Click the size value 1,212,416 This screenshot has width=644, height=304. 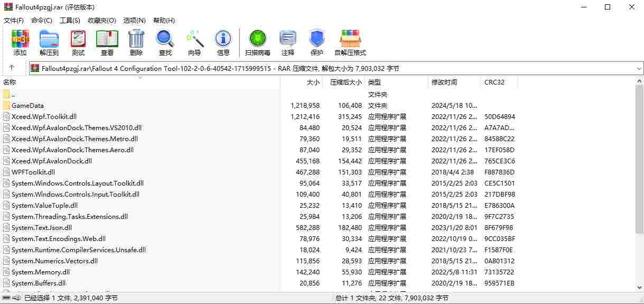click(x=305, y=116)
